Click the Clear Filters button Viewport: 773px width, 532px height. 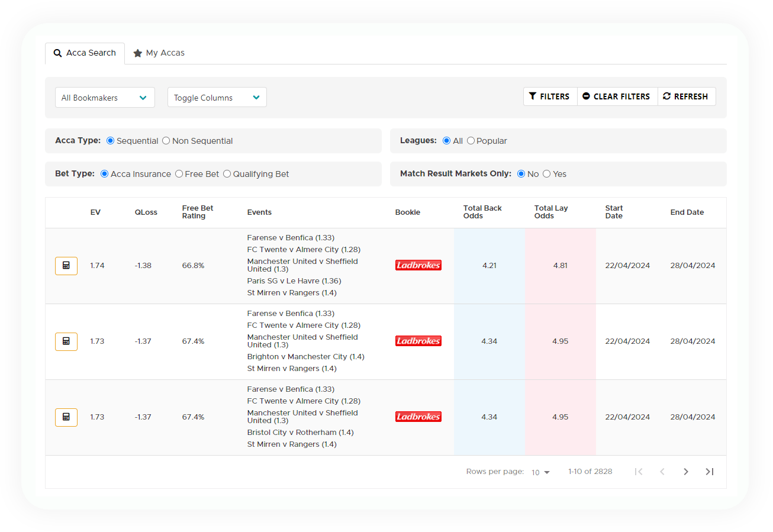pos(617,96)
